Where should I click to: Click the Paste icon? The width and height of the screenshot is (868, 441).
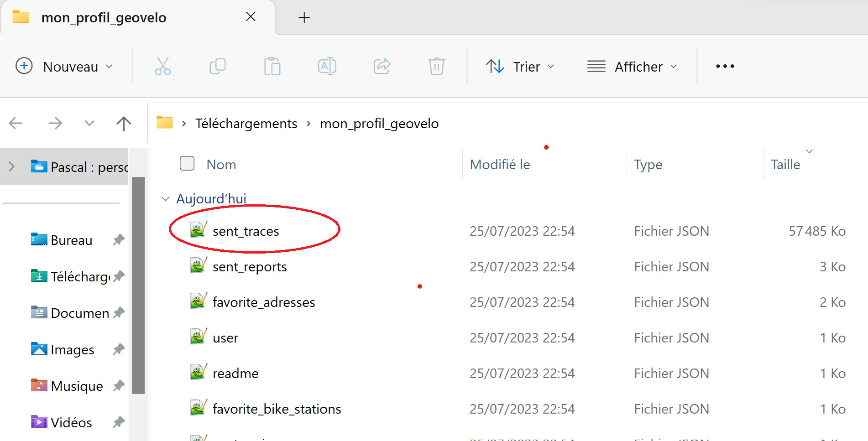point(272,66)
